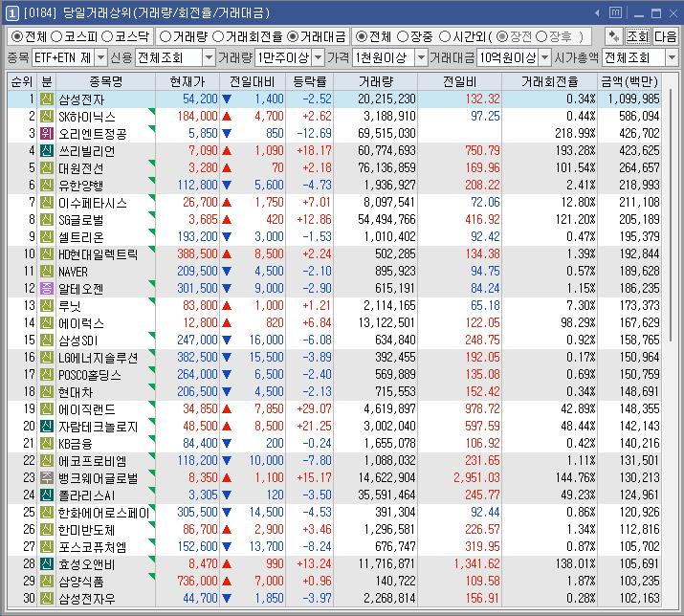Select the 한화에어로스페이 stock name
Viewport: 684px width, 616px height.
coord(104,512)
